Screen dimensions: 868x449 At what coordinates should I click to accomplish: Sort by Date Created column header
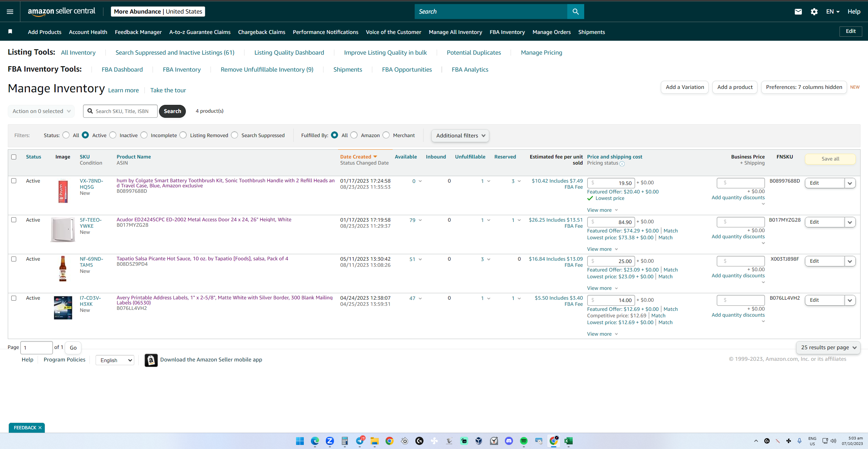point(358,157)
